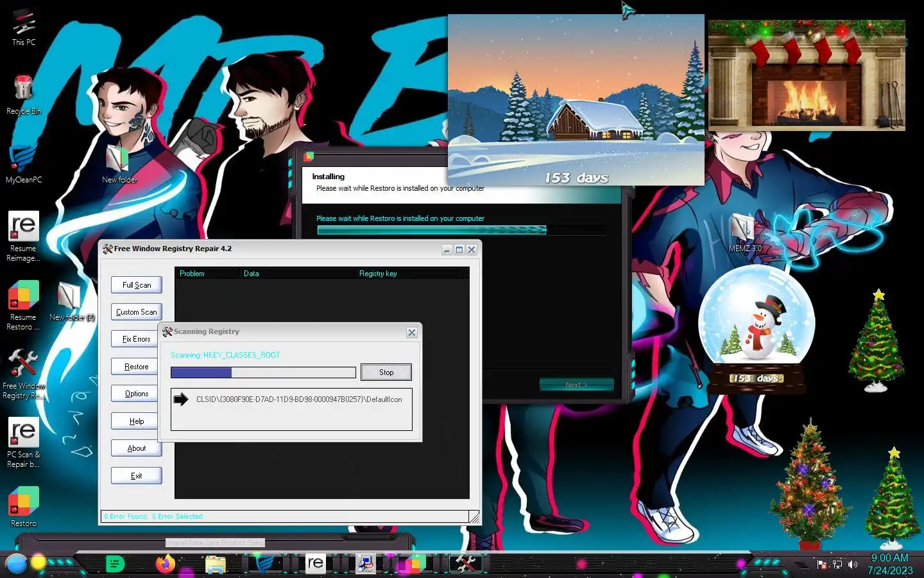Open the MEMZ 3.0 desktop icon
Viewport: 924px width, 578px height.
click(x=745, y=232)
